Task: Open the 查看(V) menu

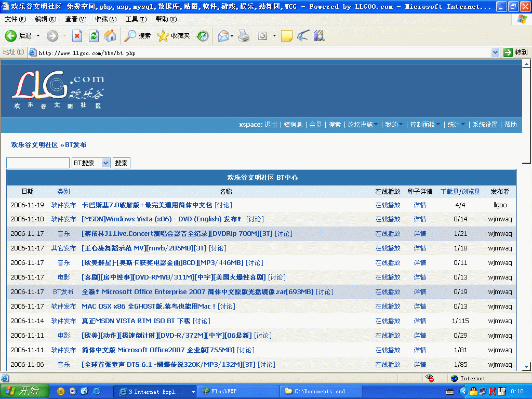Action: 76,19
